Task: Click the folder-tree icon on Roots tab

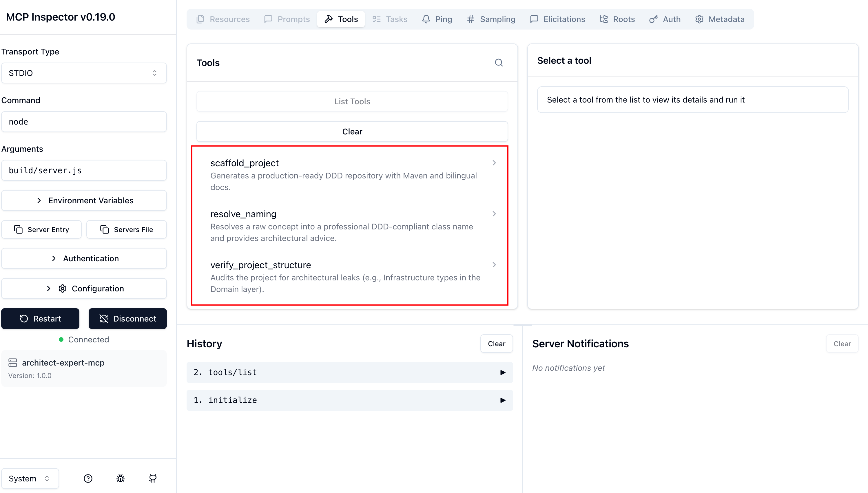Action: click(x=604, y=19)
